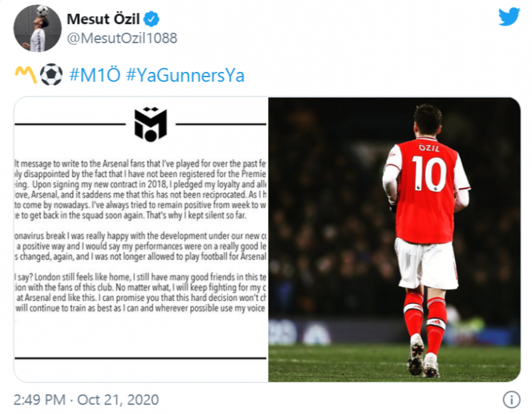
Task: Open the #M1Ö hashtag
Action: (94, 75)
